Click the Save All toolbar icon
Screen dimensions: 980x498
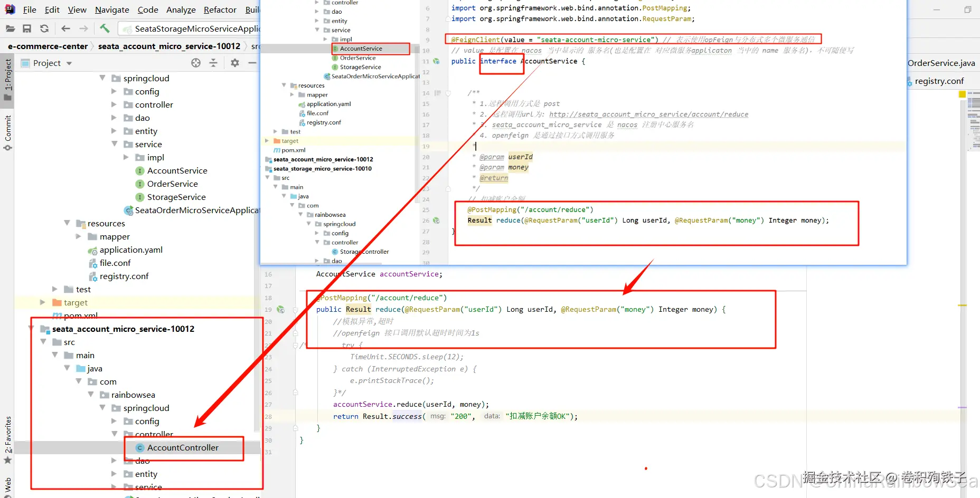27,28
